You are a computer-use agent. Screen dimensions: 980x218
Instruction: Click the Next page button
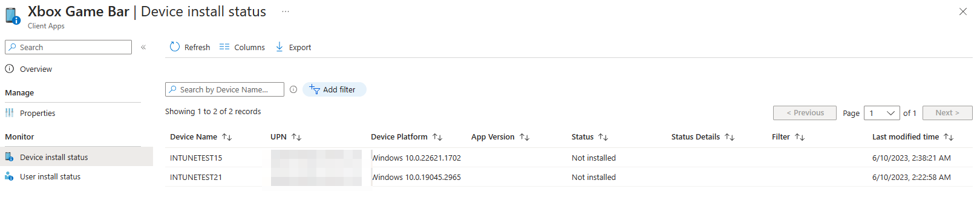pyautogui.click(x=947, y=113)
